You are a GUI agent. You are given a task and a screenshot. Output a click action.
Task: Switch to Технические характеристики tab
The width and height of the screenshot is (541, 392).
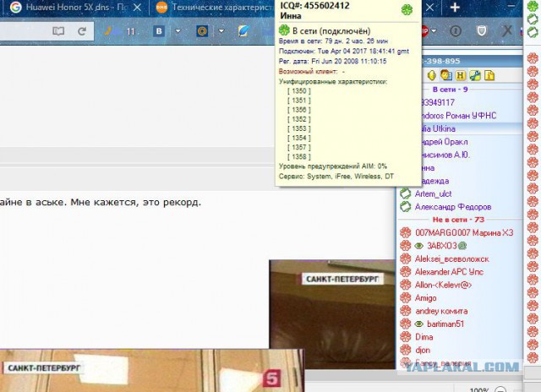[214, 8]
